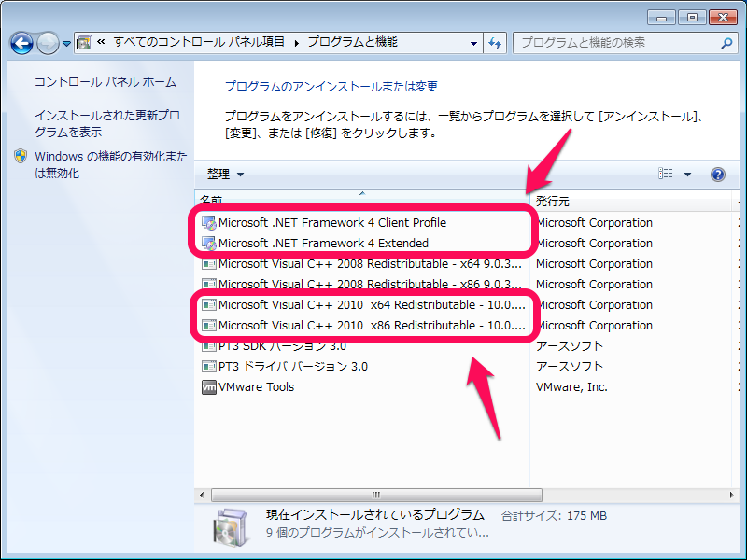Click the greyed forward navigation arrow
The image size is (747, 560).
pyautogui.click(x=49, y=43)
